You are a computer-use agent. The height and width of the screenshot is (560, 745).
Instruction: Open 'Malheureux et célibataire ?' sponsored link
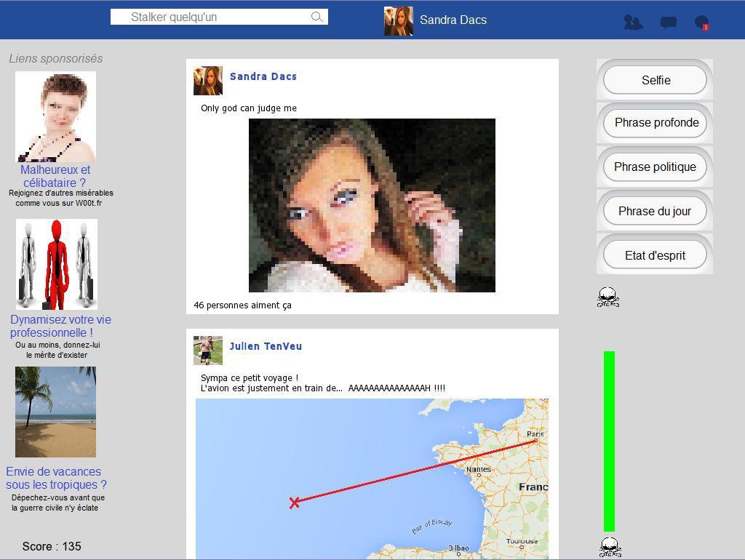click(55, 176)
